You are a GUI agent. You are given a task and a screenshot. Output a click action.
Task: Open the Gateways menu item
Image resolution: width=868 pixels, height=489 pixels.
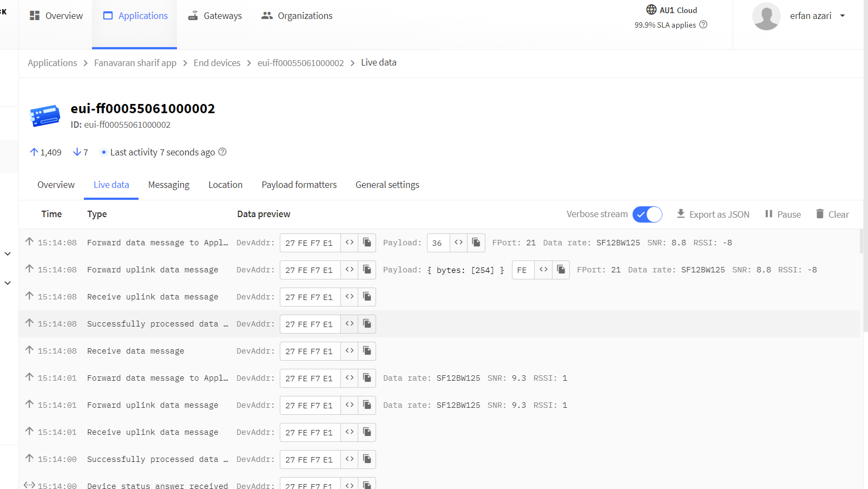(x=215, y=16)
